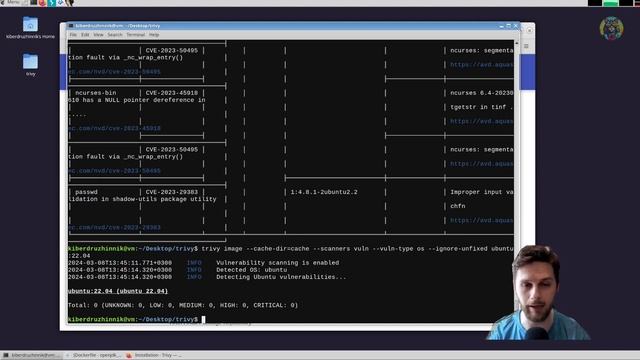The height and width of the screenshot is (360, 640).
Task: Click 'Detected OS: ubuntu' log line
Action: pos(251,270)
